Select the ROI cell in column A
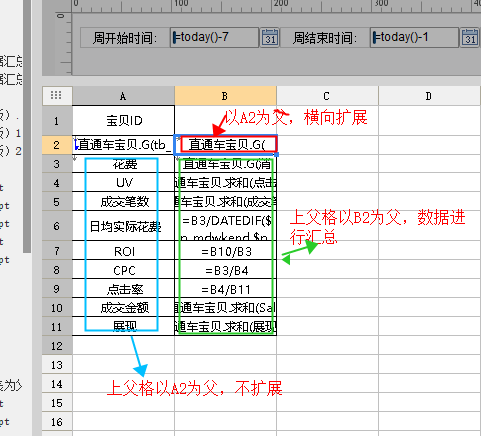 123,251
